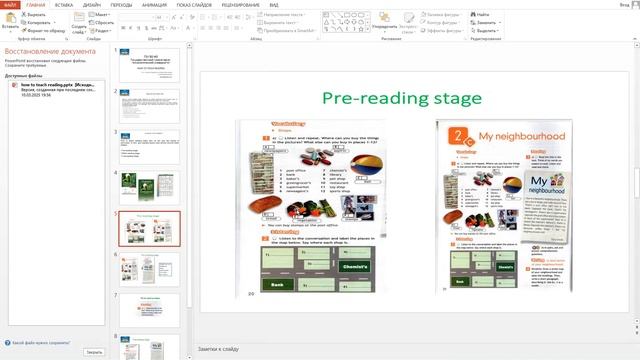Click the Pre-reading stage slide title
640x360 pixels.
point(402,98)
